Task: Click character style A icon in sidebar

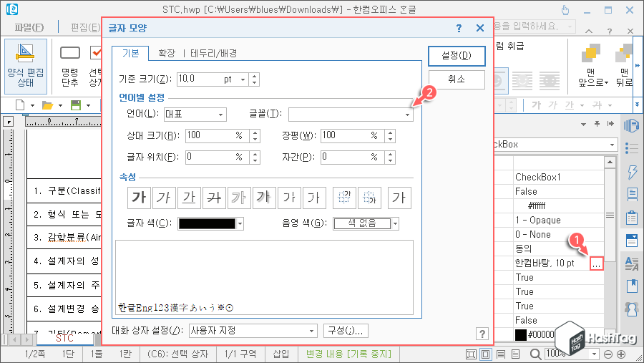Action: tap(632, 263)
